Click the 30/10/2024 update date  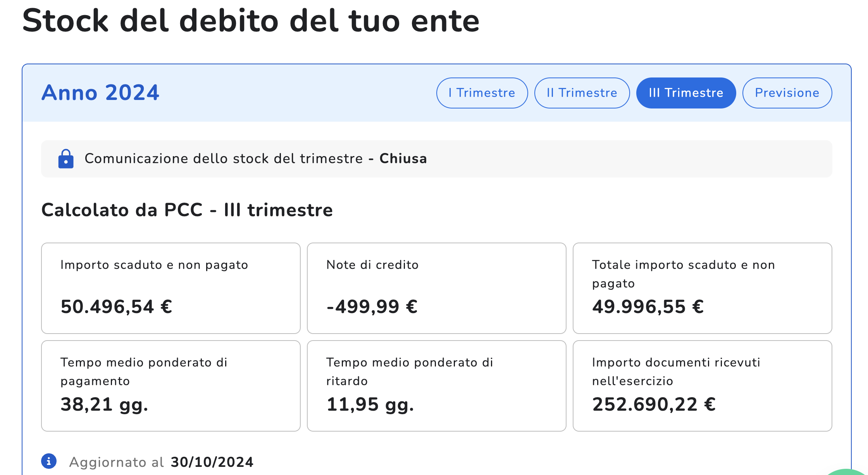pos(212,462)
